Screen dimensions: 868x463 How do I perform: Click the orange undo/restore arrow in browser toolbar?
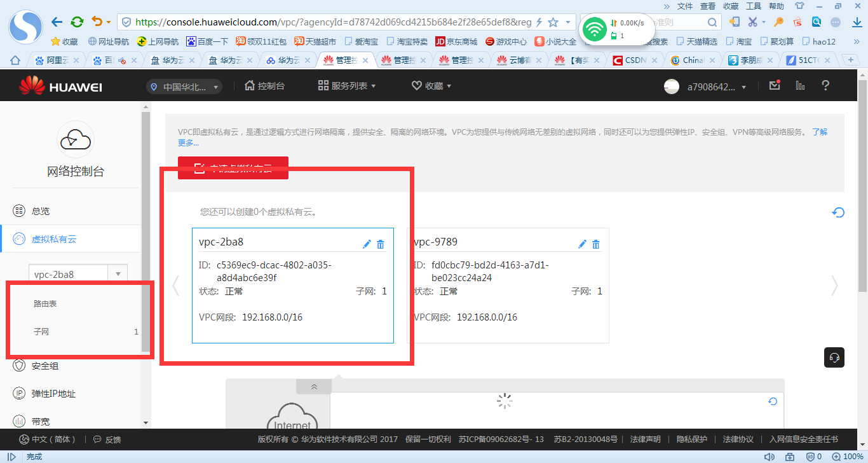coord(97,22)
